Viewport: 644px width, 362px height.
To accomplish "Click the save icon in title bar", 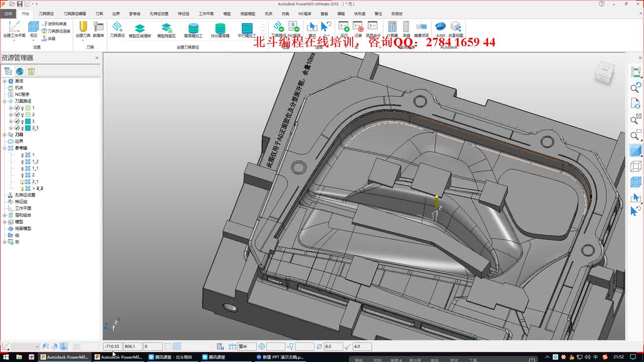I will pyautogui.click(x=20, y=4).
